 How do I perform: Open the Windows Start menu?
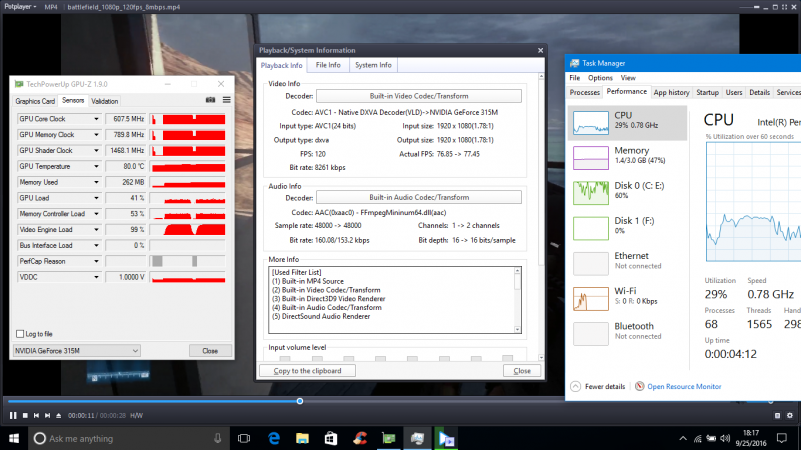click(x=14, y=439)
